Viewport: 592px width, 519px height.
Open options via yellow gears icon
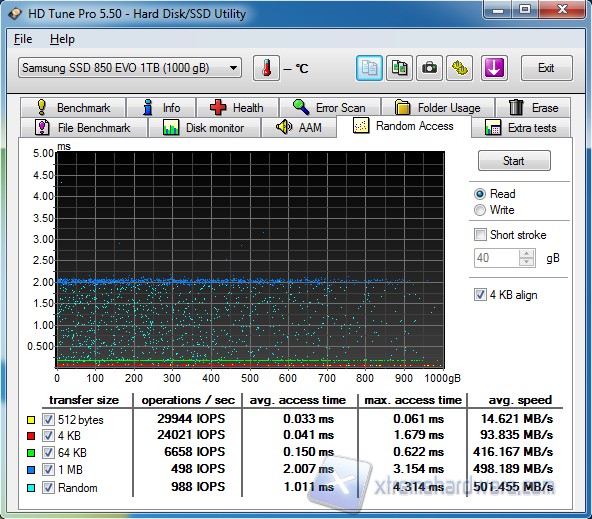tap(459, 68)
